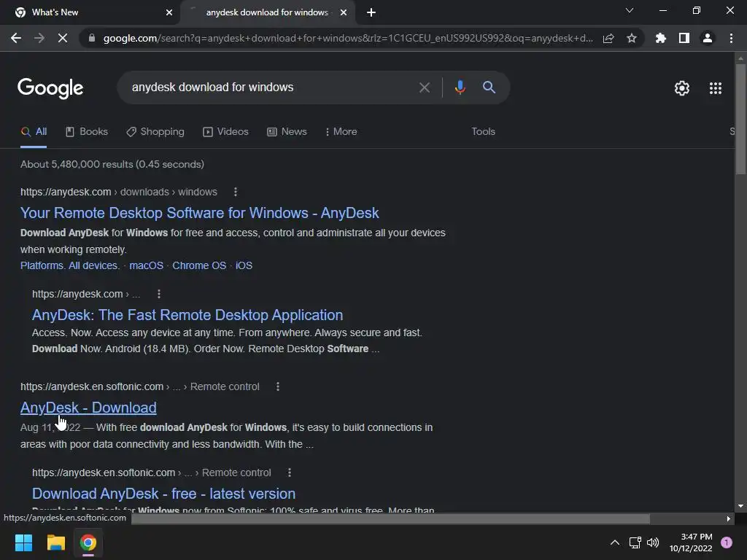This screenshot has height=560, width=747.
Task: Click the horizontal scrollbar thumb
Action: [391, 518]
